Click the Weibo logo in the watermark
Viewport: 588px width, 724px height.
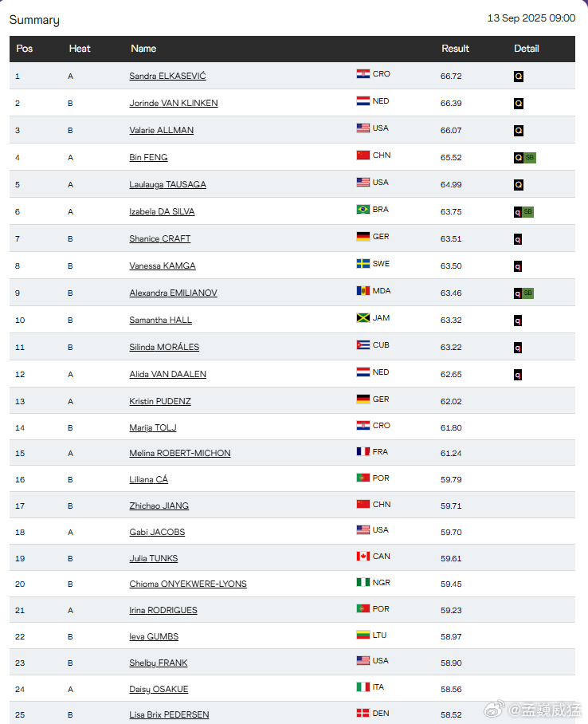(x=495, y=708)
